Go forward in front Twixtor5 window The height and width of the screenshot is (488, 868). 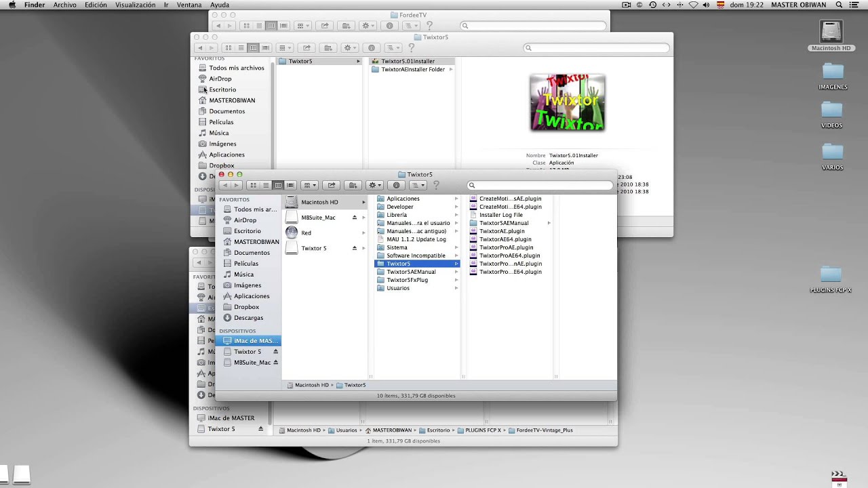[236, 185]
